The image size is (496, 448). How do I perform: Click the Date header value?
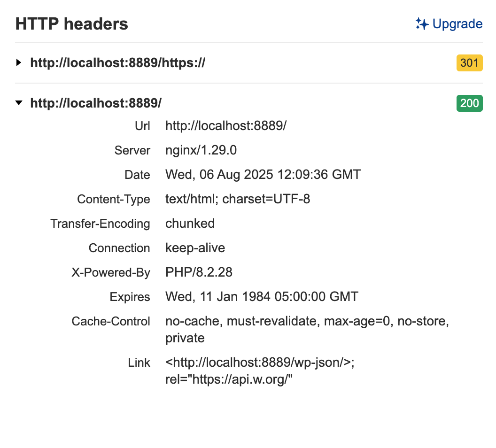(x=263, y=175)
